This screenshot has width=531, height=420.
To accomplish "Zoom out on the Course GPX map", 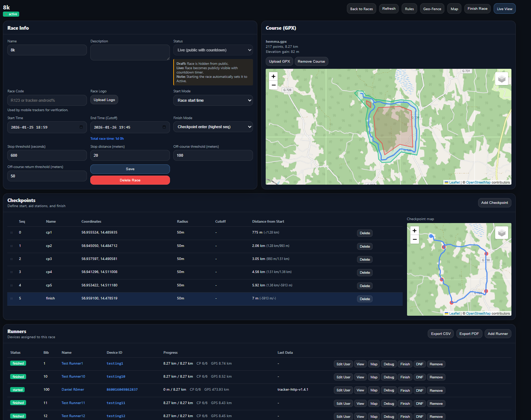I will click(273, 85).
